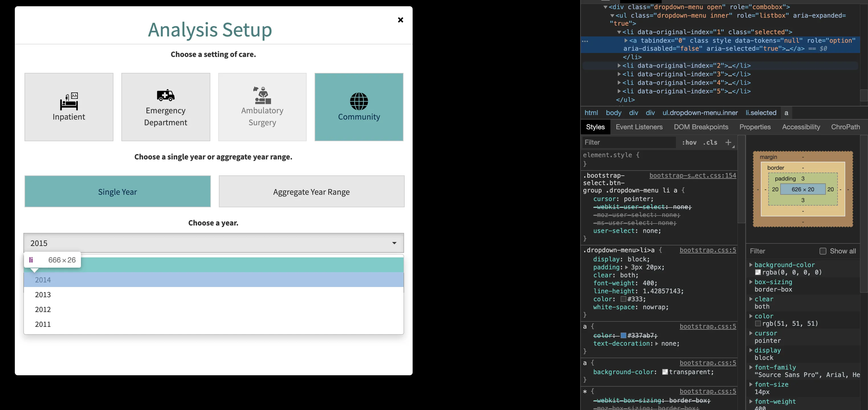Open the bootstrap-select css:154 source link

(x=692, y=175)
